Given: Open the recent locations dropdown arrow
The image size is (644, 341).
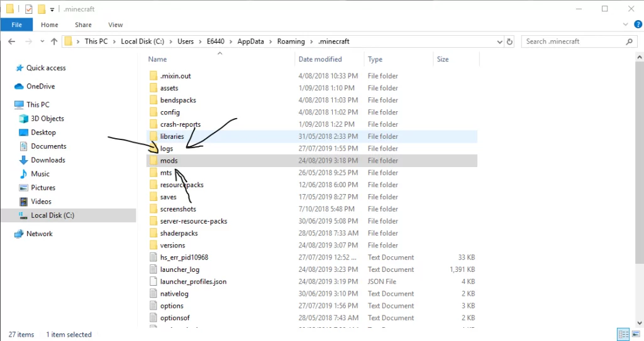Looking at the screenshot, I should pos(42,41).
